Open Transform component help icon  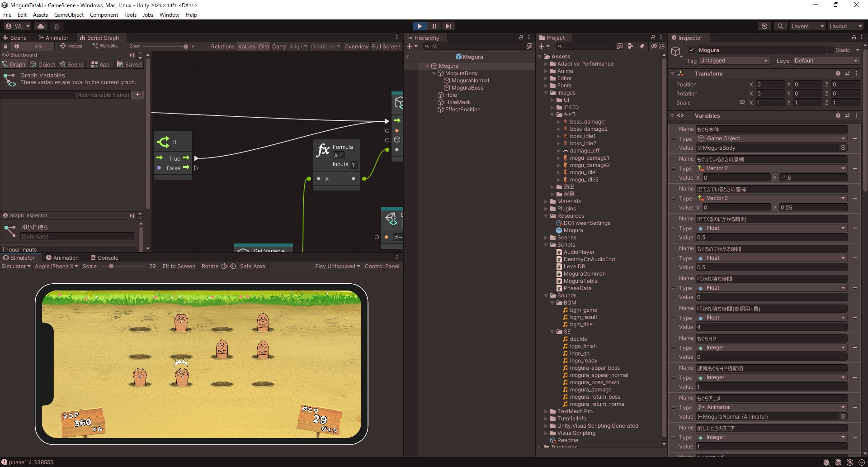tap(838, 73)
